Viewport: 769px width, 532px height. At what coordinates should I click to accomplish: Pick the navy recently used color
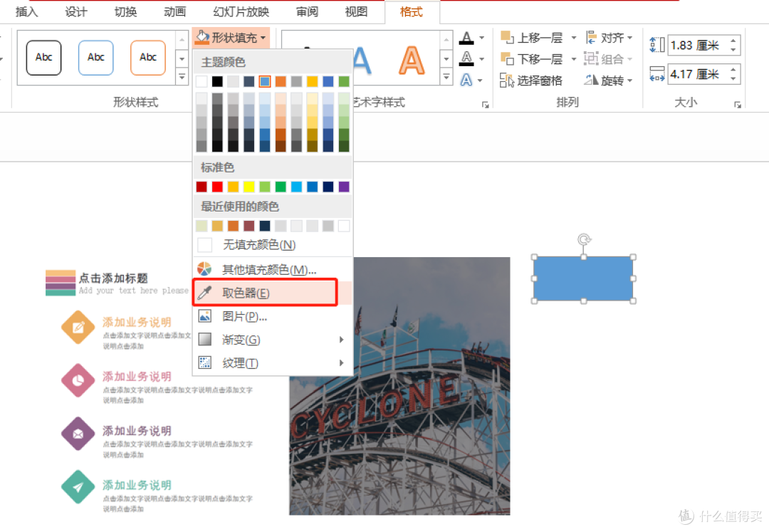click(265, 226)
